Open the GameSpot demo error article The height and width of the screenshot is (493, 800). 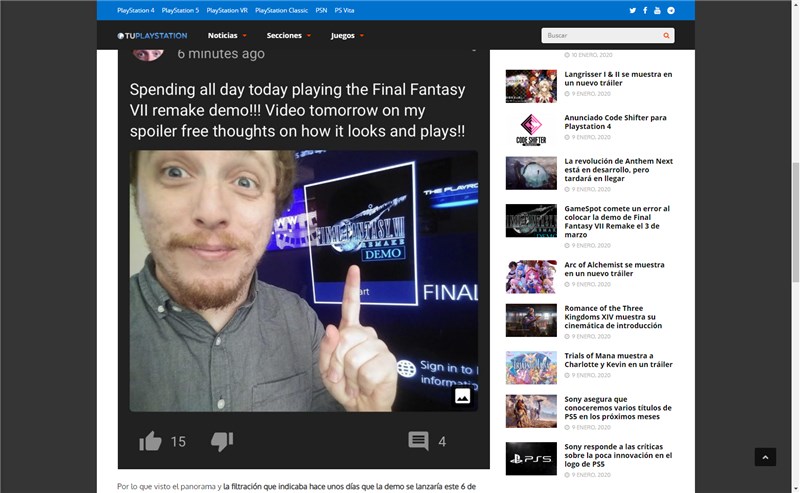[x=617, y=221]
